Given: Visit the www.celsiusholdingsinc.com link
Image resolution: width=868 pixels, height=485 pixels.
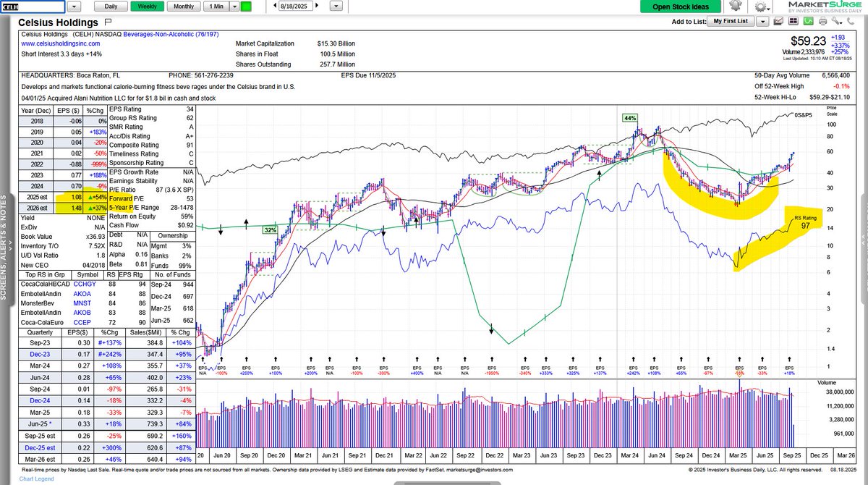Looking at the screenshot, I should point(62,43).
